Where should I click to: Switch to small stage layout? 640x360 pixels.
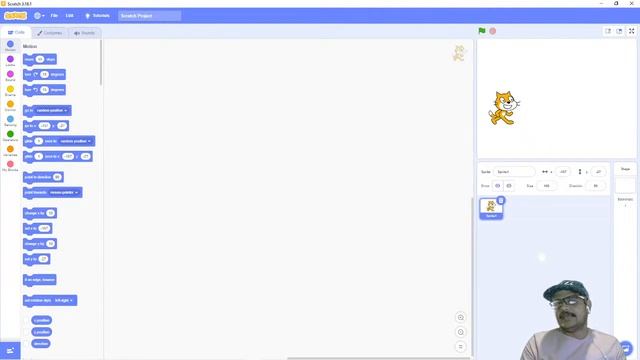click(608, 31)
